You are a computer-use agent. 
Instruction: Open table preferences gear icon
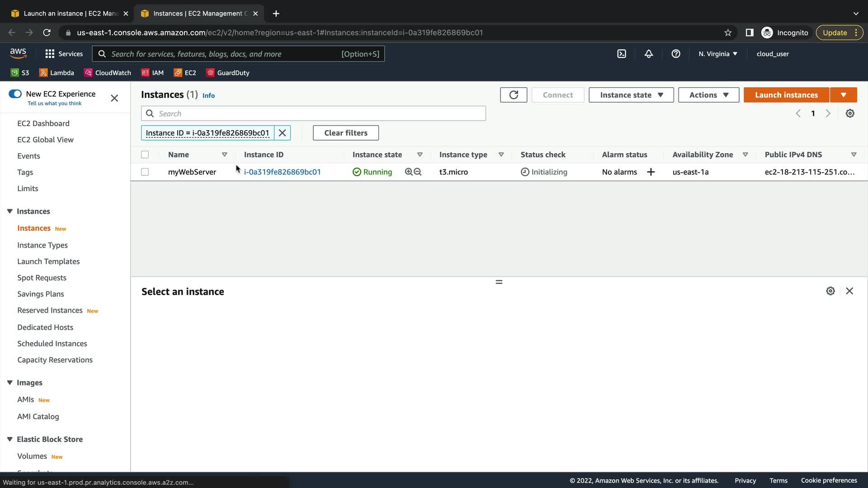(850, 113)
